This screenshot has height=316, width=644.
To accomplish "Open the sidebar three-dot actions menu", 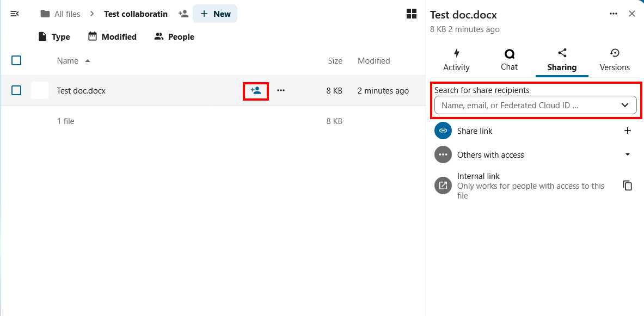I will pyautogui.click(x=614, y=14).
